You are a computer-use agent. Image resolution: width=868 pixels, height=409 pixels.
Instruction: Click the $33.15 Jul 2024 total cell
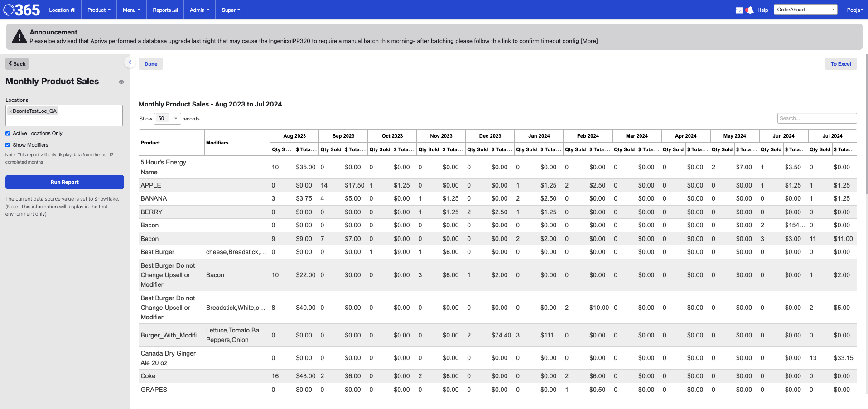click(844, 358)
